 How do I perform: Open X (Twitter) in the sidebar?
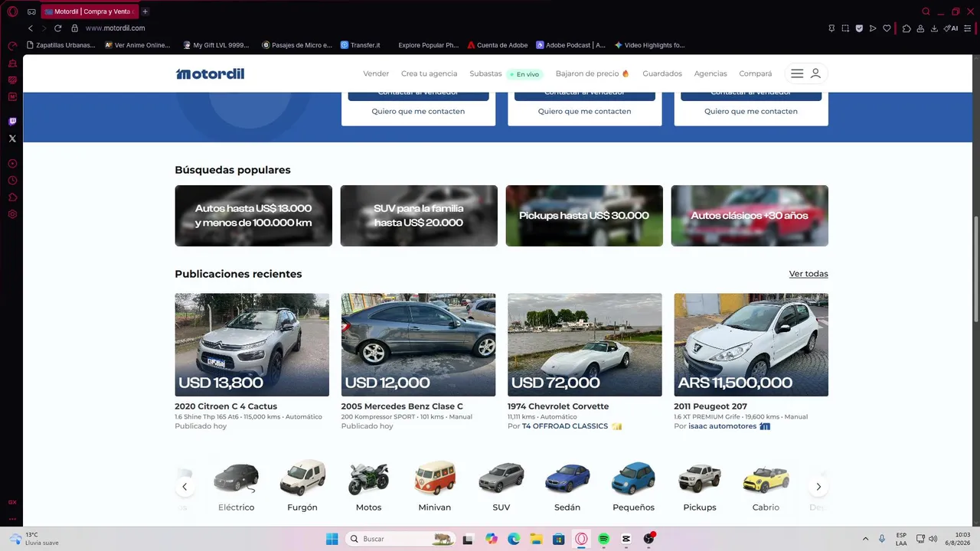(x=12, y=139)
